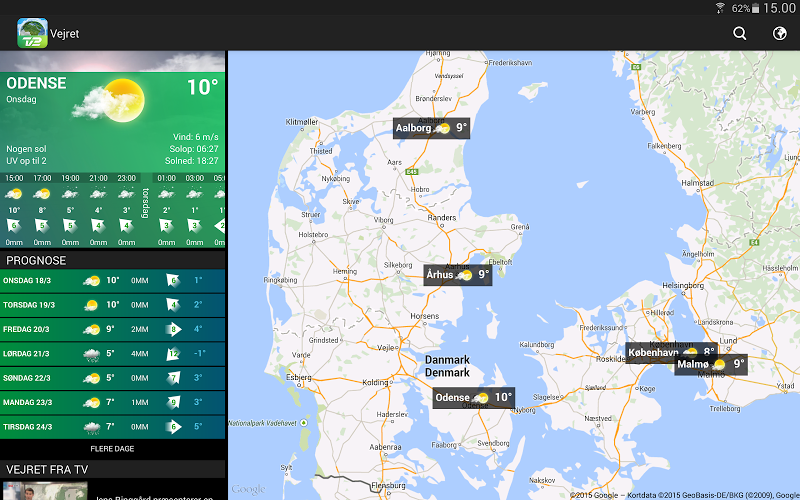The height and width of the screenshot is (500, 800).
Task: Tap the torsdag day divider in hourly strip
Action: [145, 203]
